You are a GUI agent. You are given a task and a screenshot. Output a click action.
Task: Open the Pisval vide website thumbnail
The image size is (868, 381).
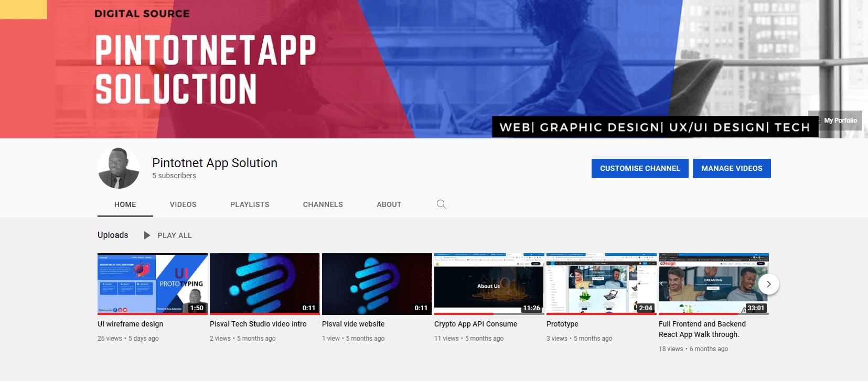(x=377, y=284)
